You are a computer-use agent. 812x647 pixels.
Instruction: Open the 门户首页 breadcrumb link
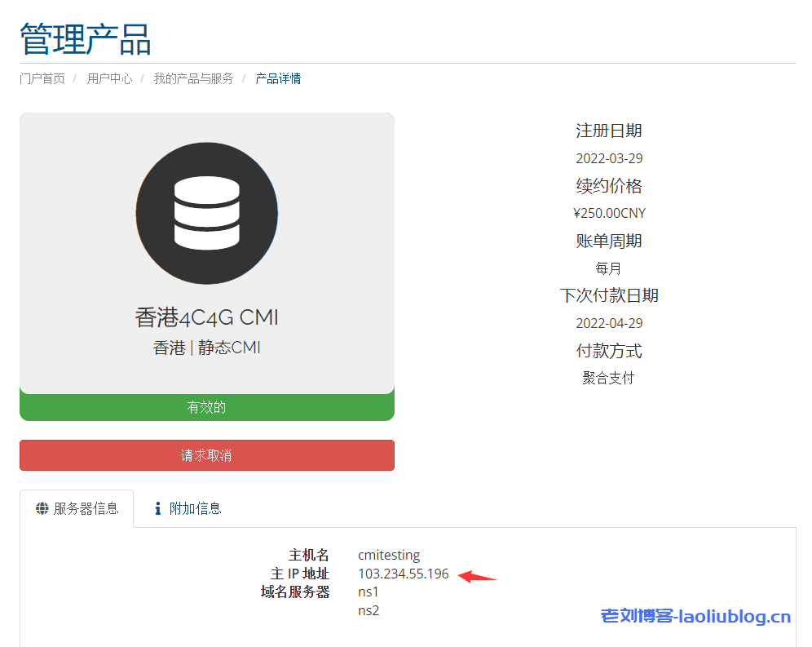(42, 78)
